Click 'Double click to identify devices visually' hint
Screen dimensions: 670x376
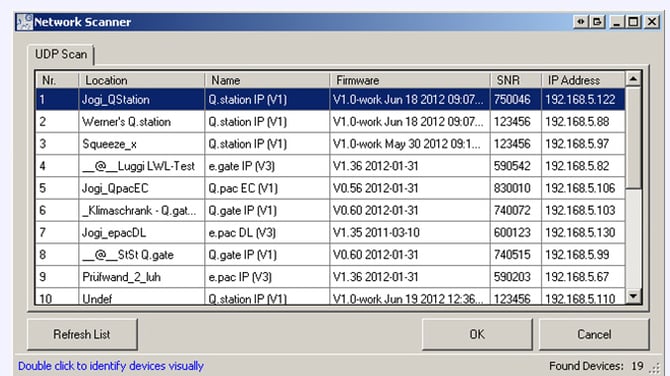click(x=111, y=366)
